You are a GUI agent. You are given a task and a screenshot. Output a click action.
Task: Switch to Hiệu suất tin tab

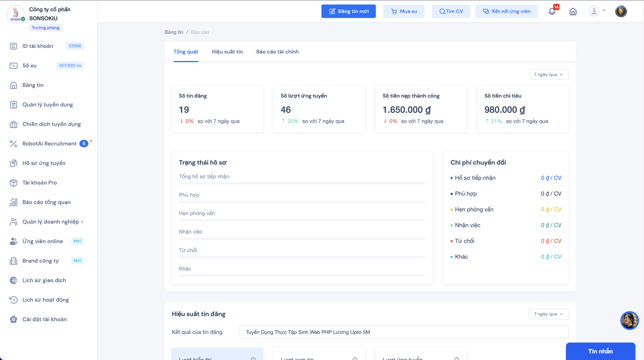227,52
